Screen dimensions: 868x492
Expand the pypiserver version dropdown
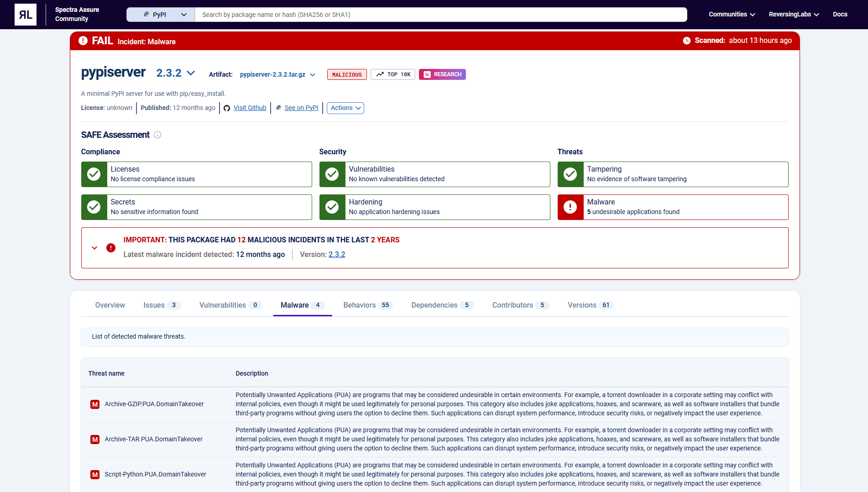191,73
